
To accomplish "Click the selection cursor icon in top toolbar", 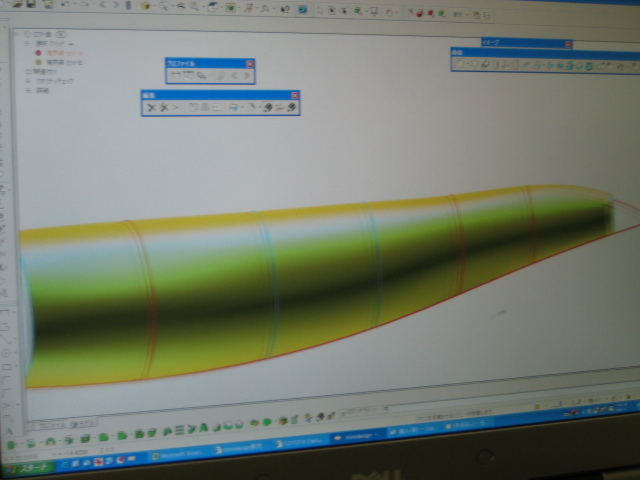I will tap(320, 10).
